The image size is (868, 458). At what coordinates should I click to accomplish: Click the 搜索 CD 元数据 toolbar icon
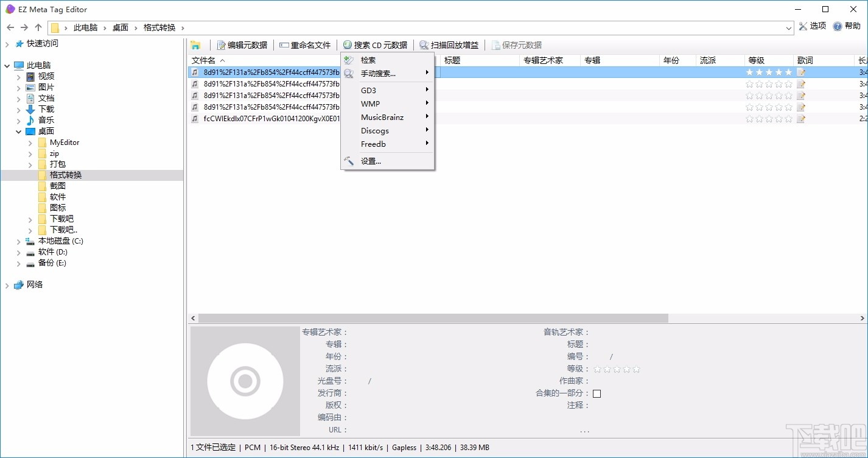click(x=376, y=44)
